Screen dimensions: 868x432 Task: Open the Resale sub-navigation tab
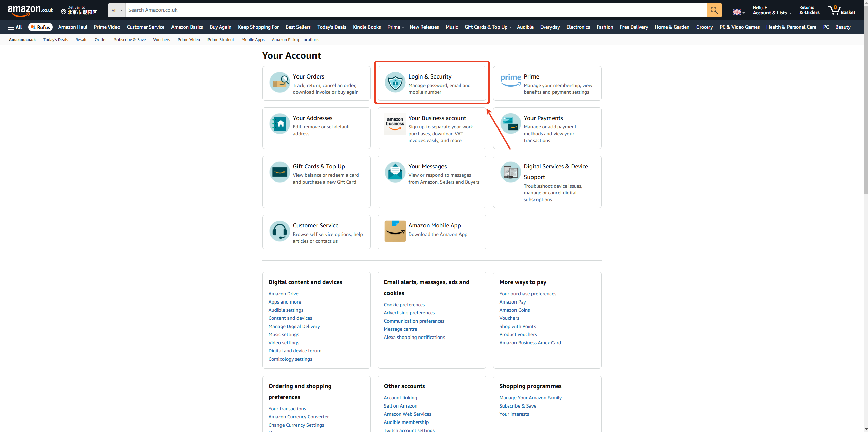coord(81,40)
